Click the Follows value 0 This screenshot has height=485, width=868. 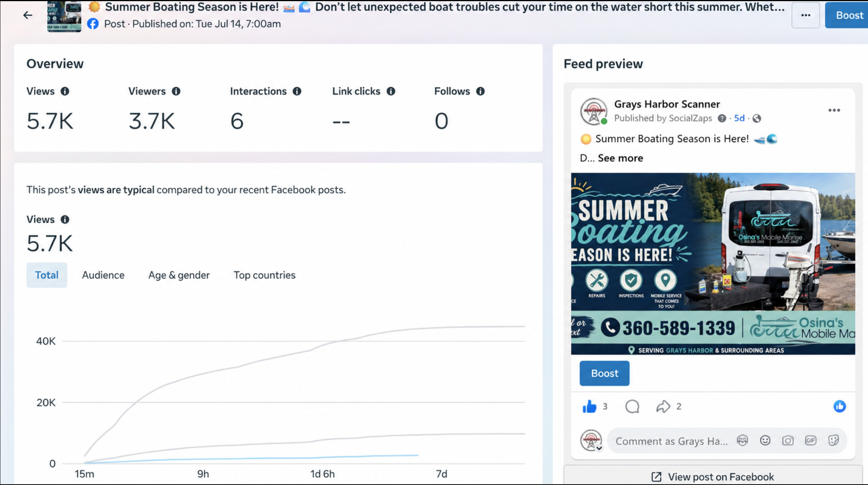pos(441,121)
